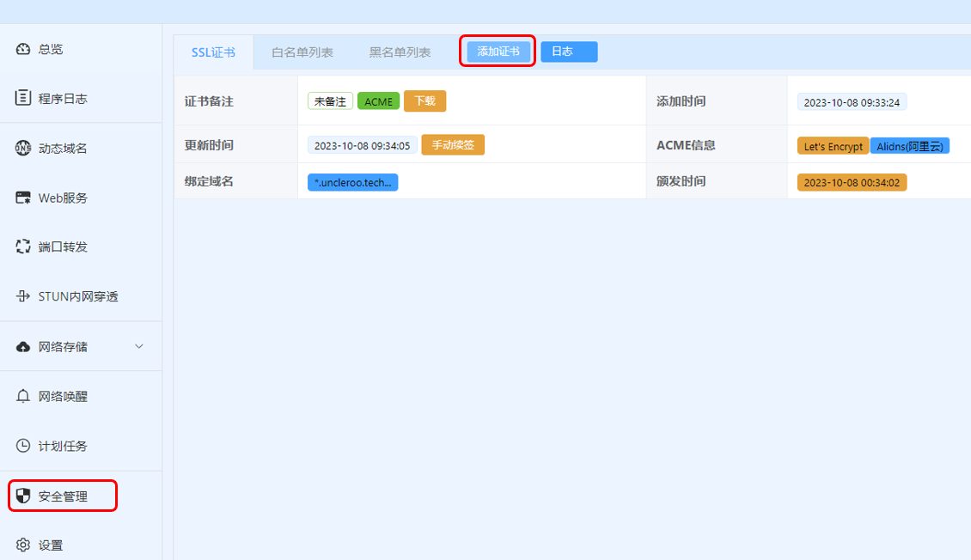Click the 设置 gear icon

23,545
